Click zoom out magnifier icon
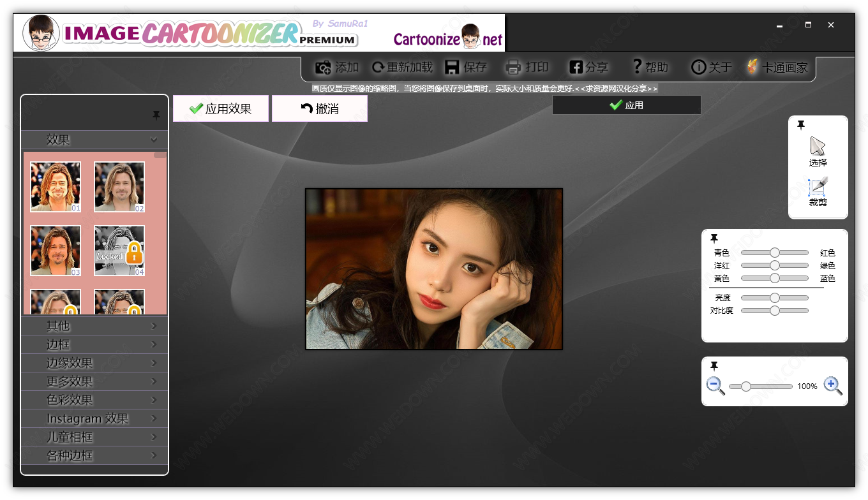This screenshot has width=868, height=500. [715, 386]
